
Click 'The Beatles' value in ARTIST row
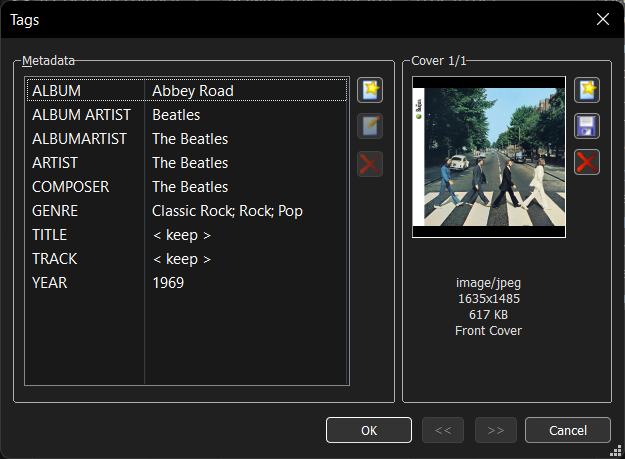(190, 163)
